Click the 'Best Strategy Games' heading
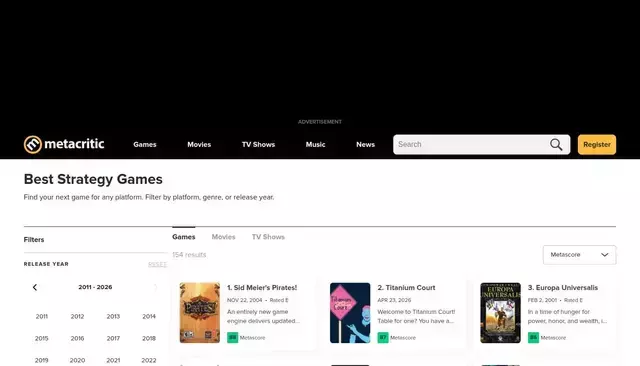 pyautogui.click(x=93, y=179)
